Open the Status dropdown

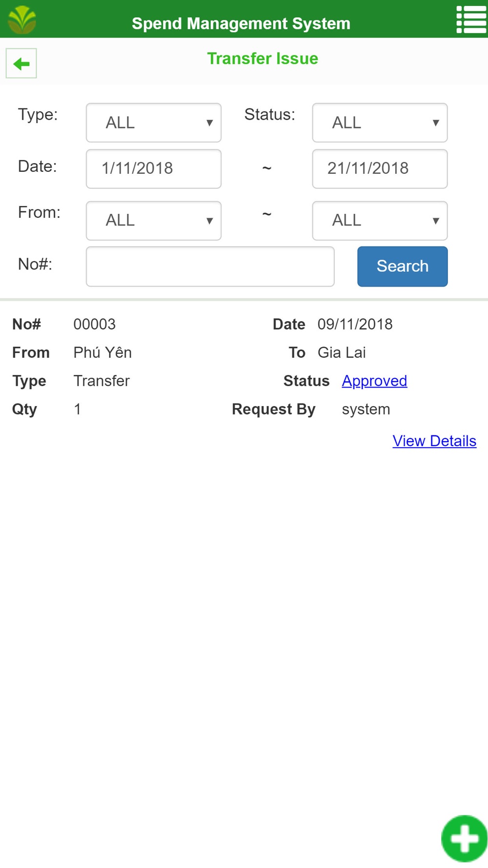380,123
